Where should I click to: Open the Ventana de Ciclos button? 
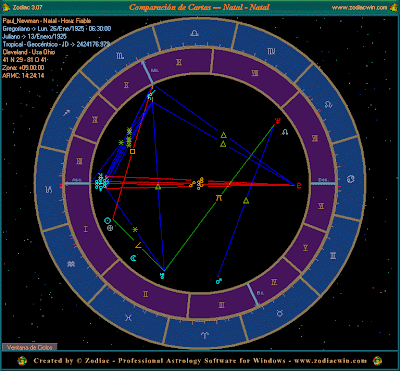[30, 347]
